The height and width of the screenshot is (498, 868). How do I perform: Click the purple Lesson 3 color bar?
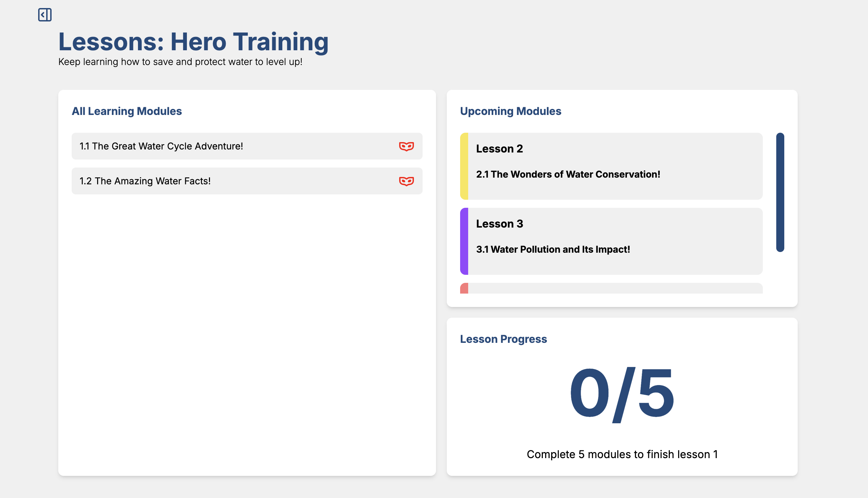[x=464, y=241]
